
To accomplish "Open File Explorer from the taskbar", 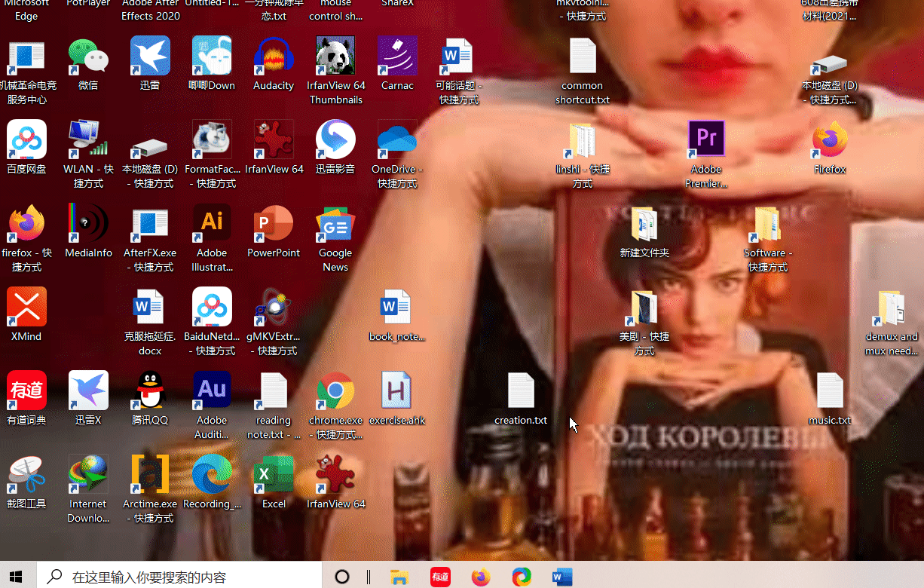I will [399, 577].
